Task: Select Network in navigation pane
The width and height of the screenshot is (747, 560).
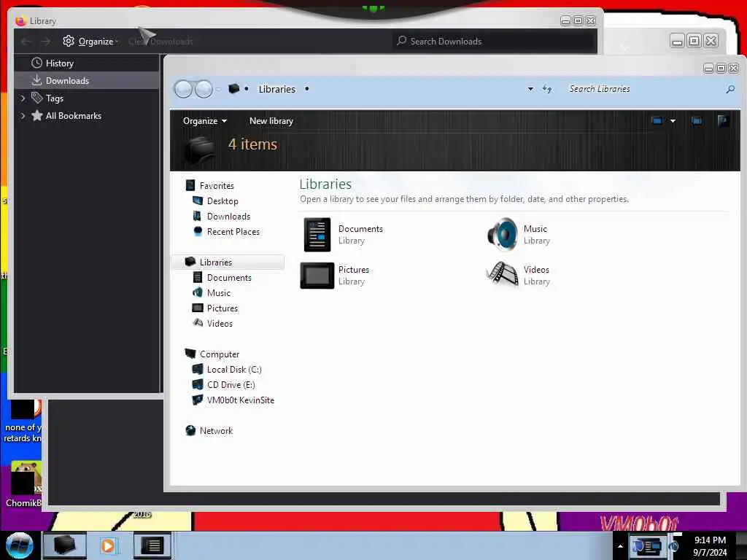Action: (216, 430)
